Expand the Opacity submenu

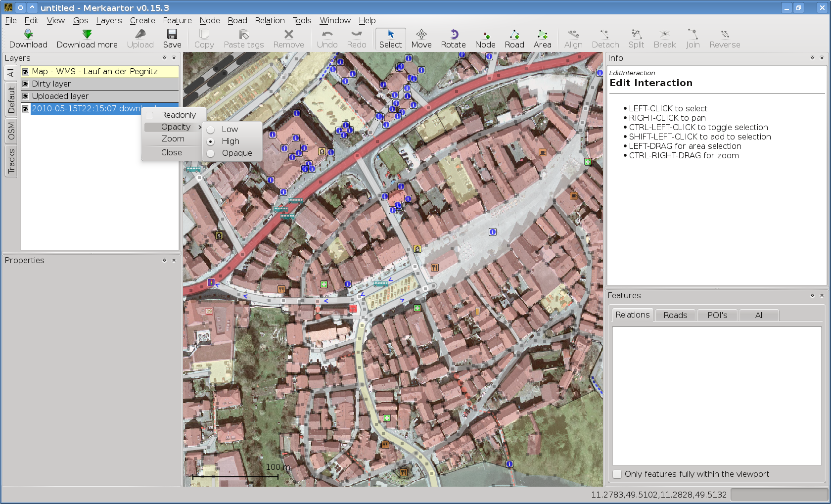(176, 127)
